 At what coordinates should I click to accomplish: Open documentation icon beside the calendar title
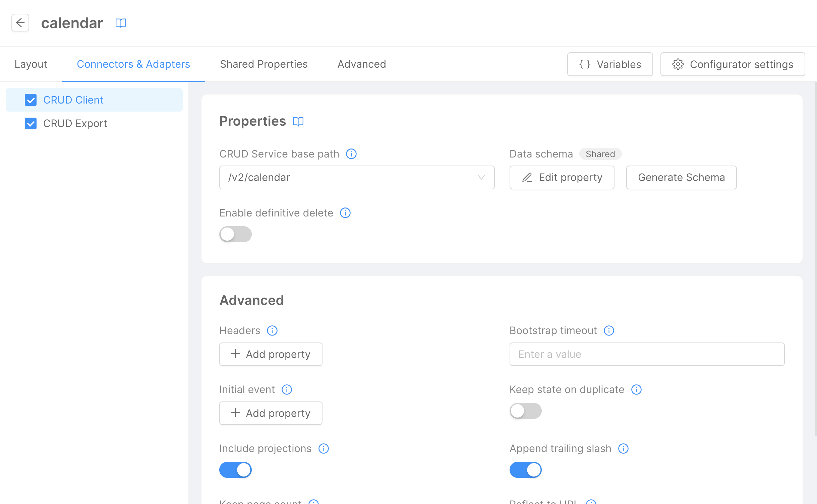(x=121, y=23)
